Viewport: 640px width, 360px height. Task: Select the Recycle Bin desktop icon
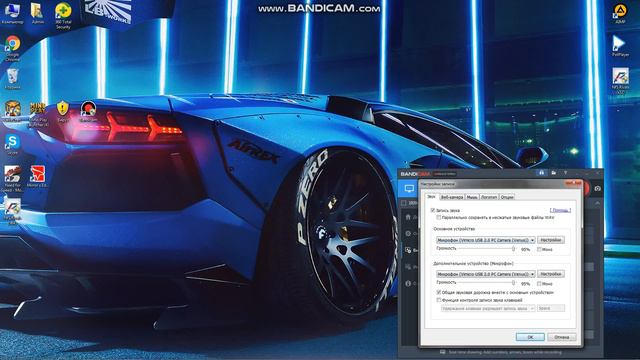(13, 78)
